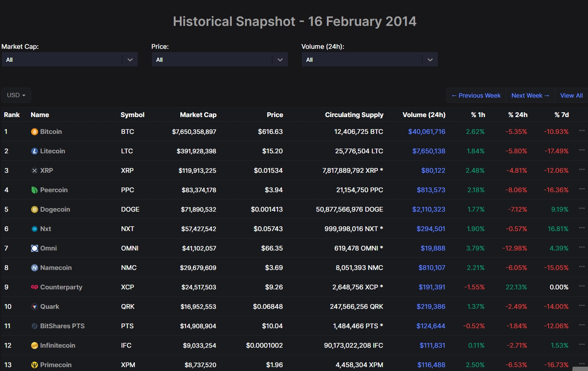The image size is (588, 371).
Task: Open XRP volume $80,122 link
Action: (x=433, y=171)
